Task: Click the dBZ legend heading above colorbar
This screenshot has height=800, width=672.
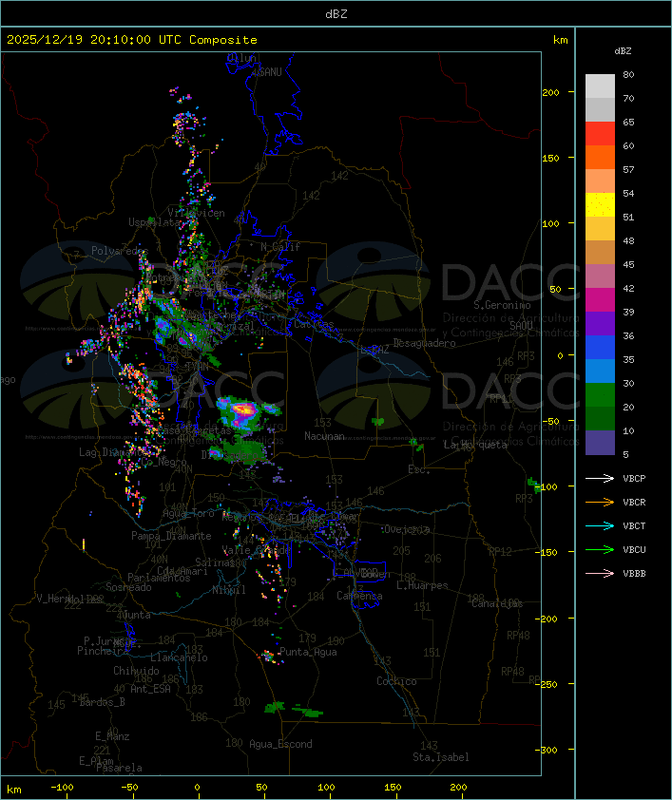Action: (x=623, y=51)
